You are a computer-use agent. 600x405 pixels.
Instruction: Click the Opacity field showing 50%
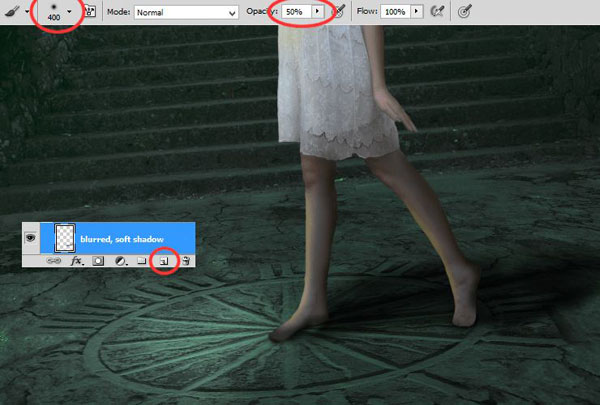tap(297, 12)
